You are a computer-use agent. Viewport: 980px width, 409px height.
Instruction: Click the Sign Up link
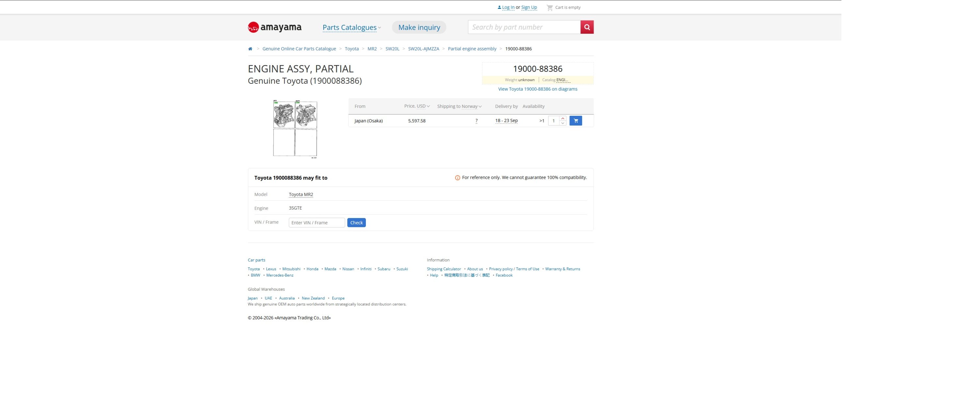coord(529,7)
